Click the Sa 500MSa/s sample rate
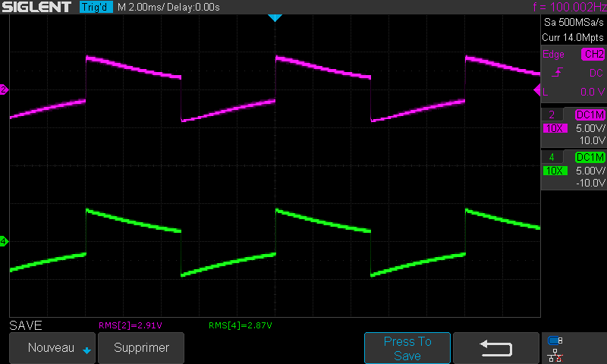The image size is (607, 364). 574,22
